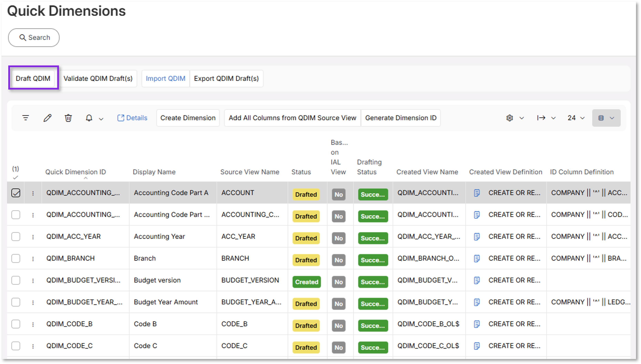This screenshot has width=641, height=364.
Task: Click Create Dimension button
Action: coord(188,118)
